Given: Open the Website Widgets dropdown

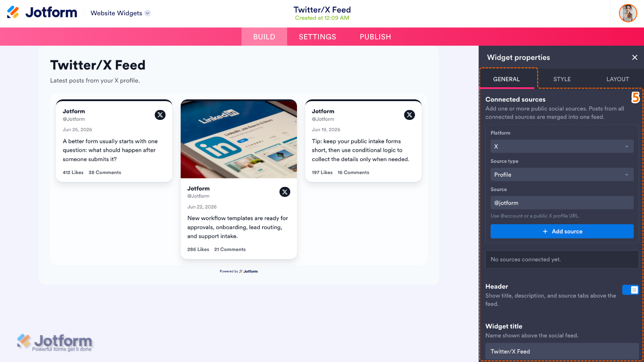Looking at the screenshot, I should (x=120, y=13).
